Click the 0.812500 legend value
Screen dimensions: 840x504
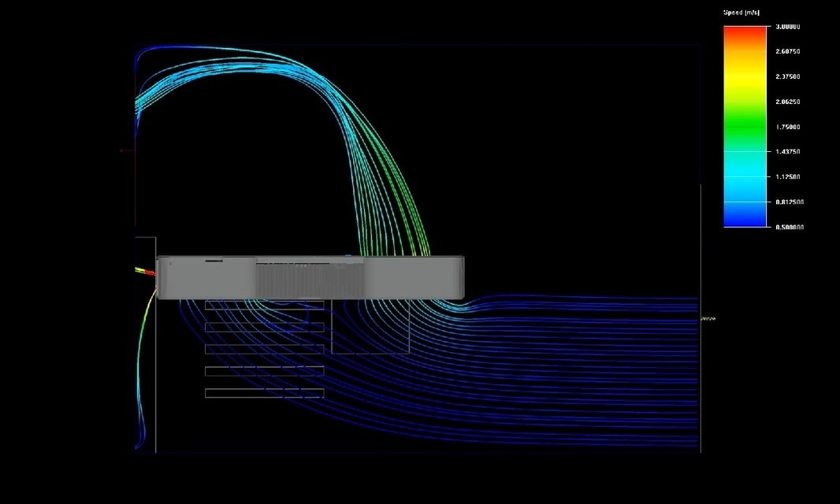(790, 202)
